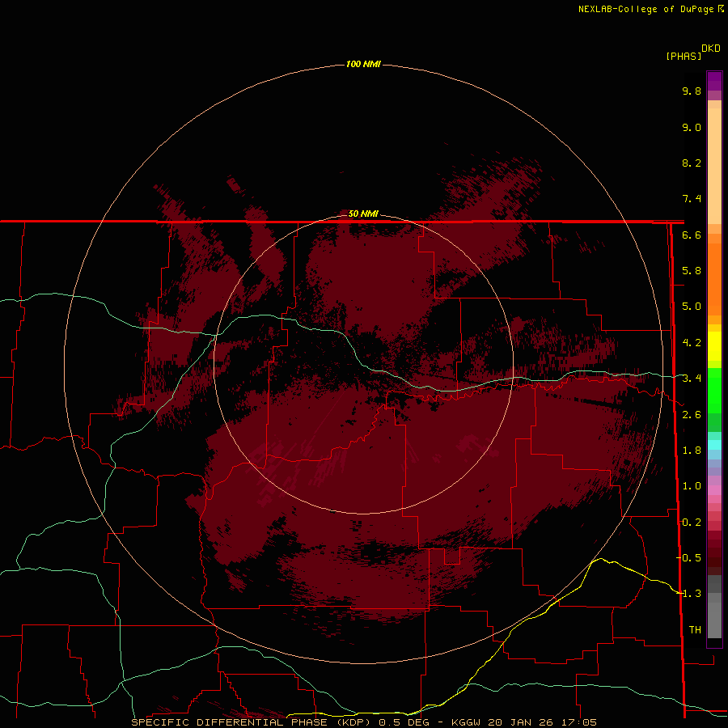This screenshot has width=728, height=728.
Task: Click the 100 NMI range ring label
Action: pos(363,64)
